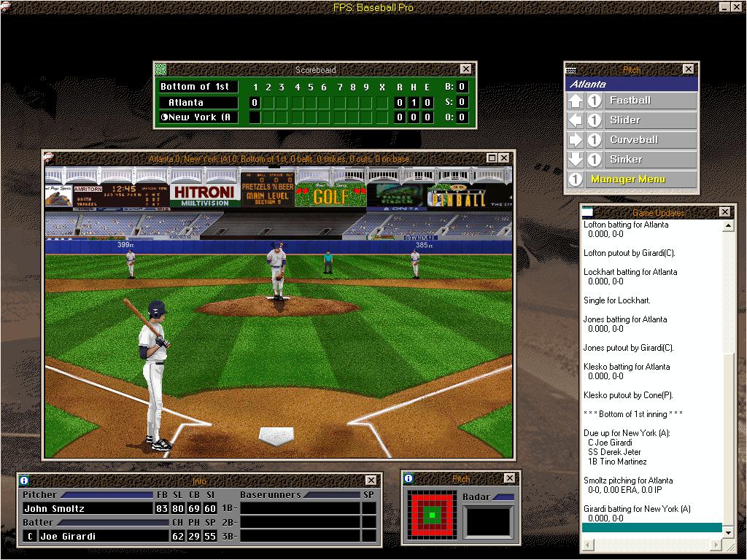
Task: Click the Atlanta team row on the Scoreboard
Action: click(198, 102)
